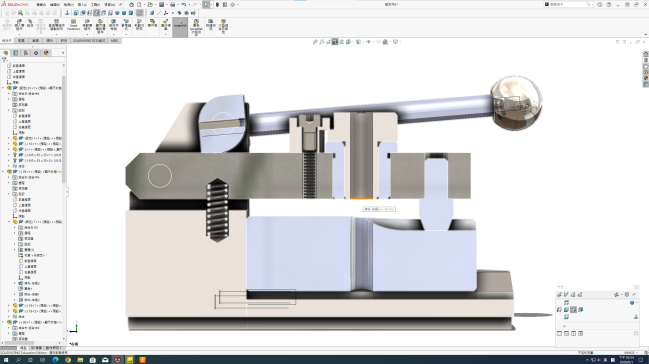Click the Mate tool in the ribbon
Image resolution: width=649 pixels, height=364 pixels.
click(x=30, y=23)
